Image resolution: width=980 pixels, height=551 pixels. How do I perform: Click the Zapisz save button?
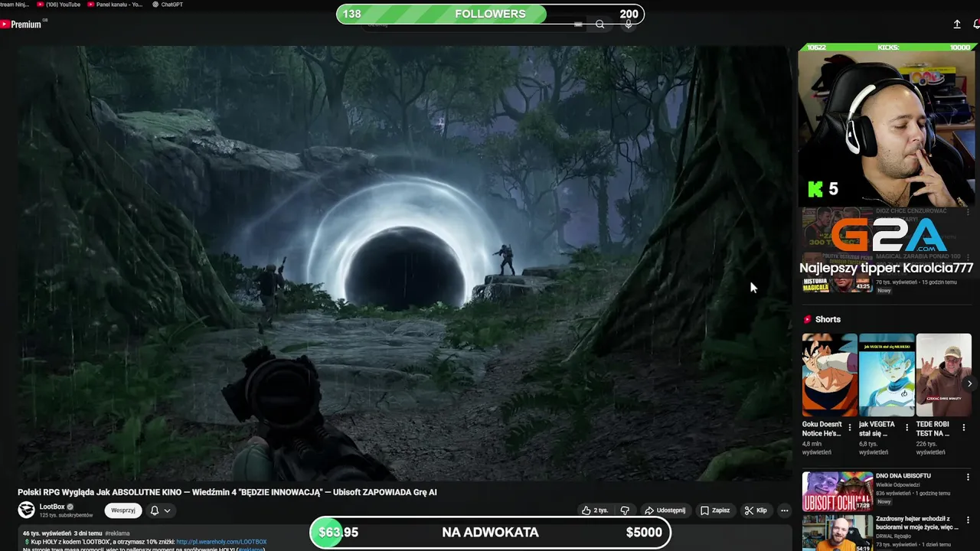point(715,510)
